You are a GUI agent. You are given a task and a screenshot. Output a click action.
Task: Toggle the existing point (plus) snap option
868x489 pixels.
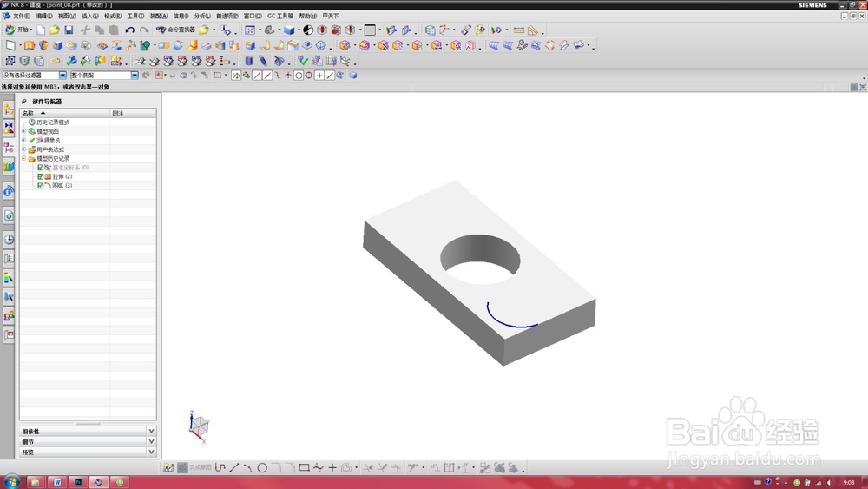pyautogui.click(x=319, y=76)
